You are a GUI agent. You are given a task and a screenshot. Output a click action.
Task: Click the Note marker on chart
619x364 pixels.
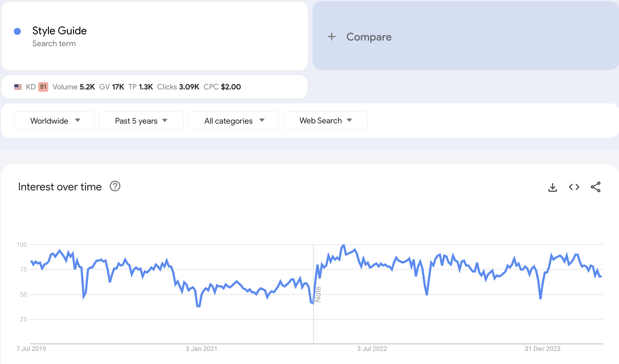[x=318, y=294]
